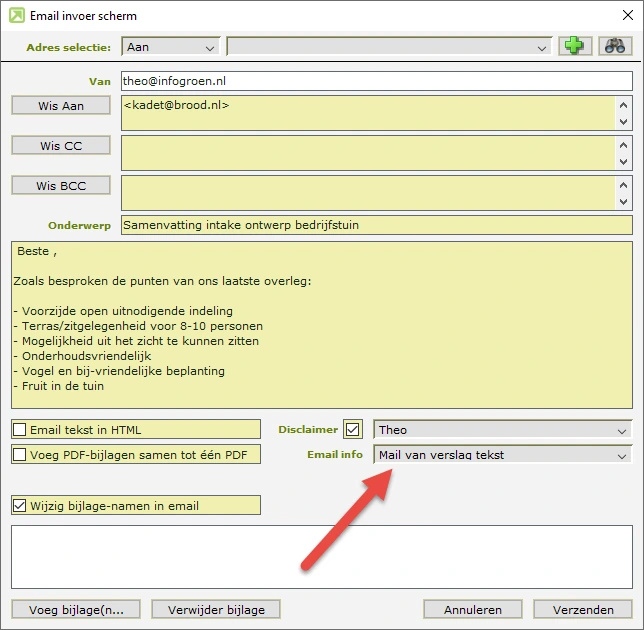This screenshot has height=630, width=644.
Task: Expand the address selection combo box
Action: tap(390, 47)
